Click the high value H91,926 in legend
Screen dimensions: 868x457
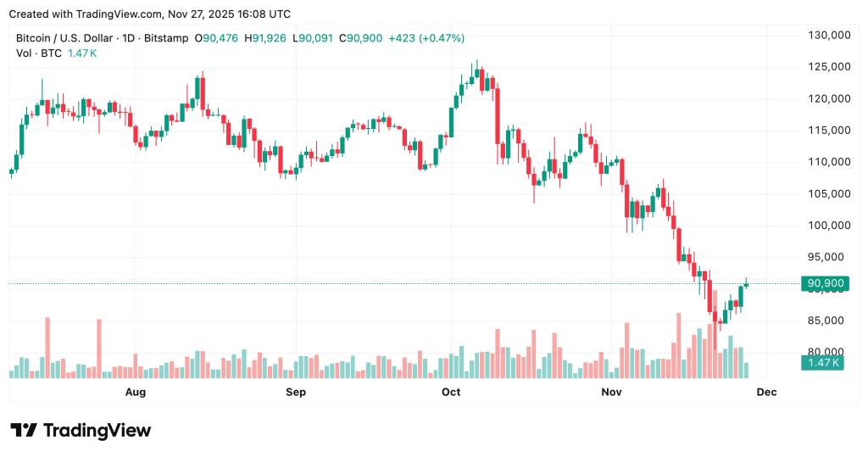(x=266, y=38)
